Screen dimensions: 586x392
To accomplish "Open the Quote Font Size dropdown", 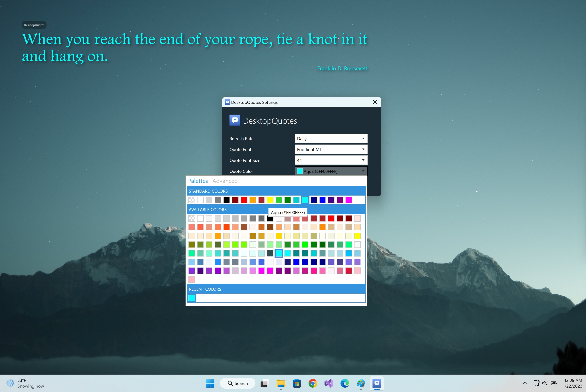I will tap(331, 160).
